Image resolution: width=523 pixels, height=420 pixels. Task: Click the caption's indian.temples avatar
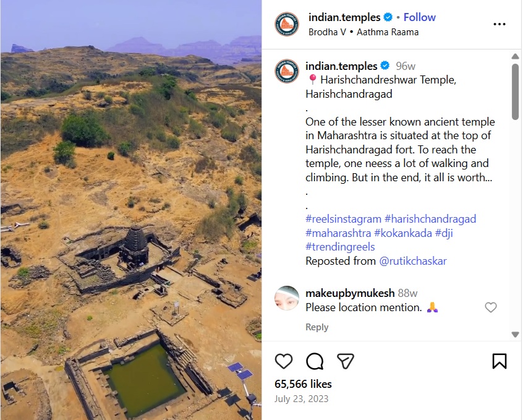(x=287, y=71)
